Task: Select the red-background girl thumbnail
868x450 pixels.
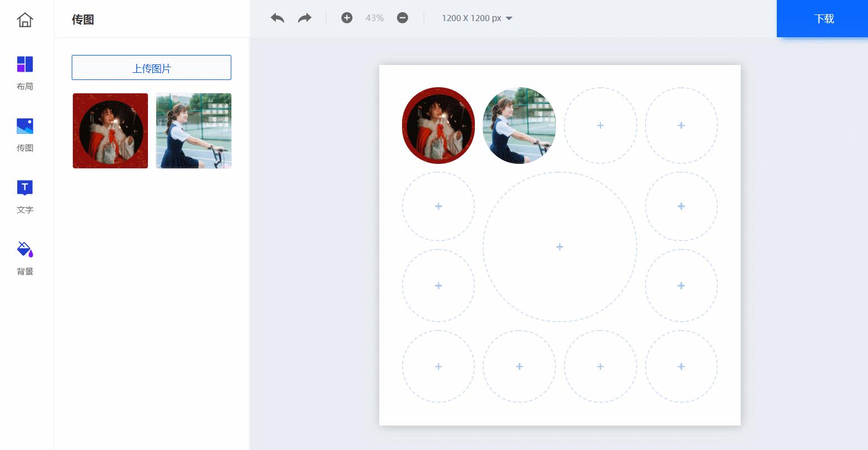Action: (111, 131)
